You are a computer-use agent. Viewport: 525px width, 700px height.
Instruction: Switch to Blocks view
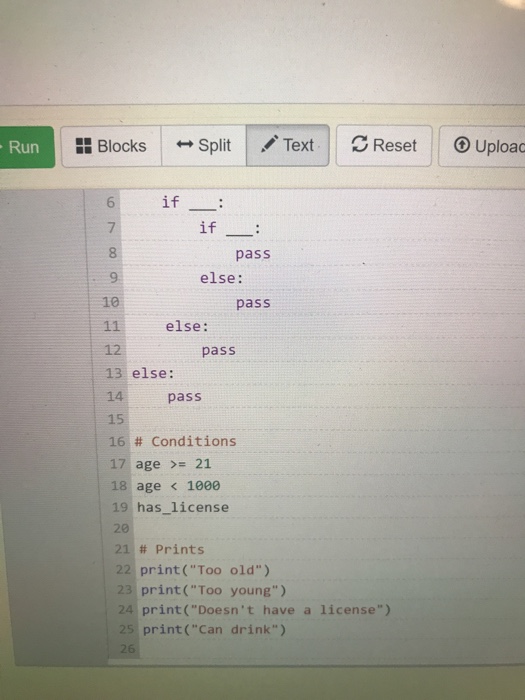click(x=111, y=146)
